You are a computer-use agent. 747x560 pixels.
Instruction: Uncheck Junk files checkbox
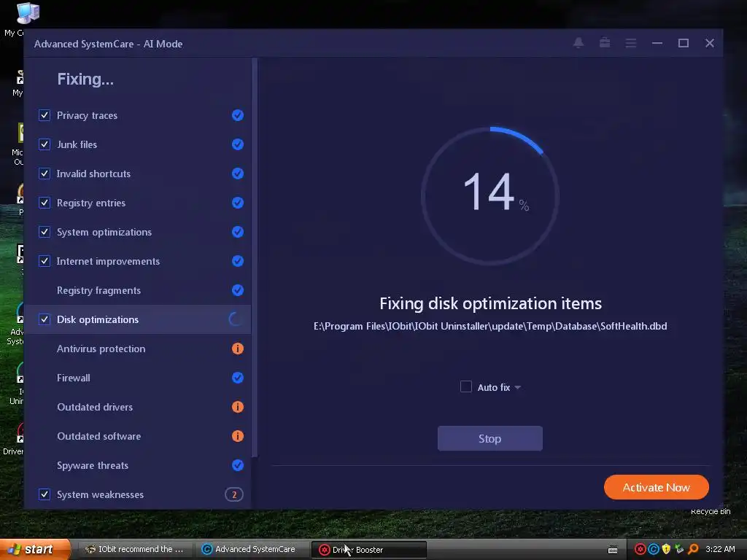[44, 144]
